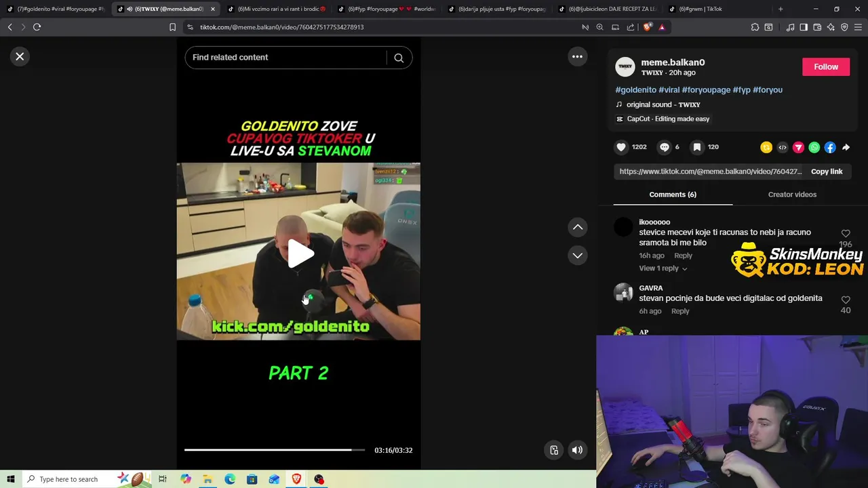Open meme.balkan0 profile name
The height and width of the screenshot is (488, 868).
pyautogui.click(x=673, y=62)
